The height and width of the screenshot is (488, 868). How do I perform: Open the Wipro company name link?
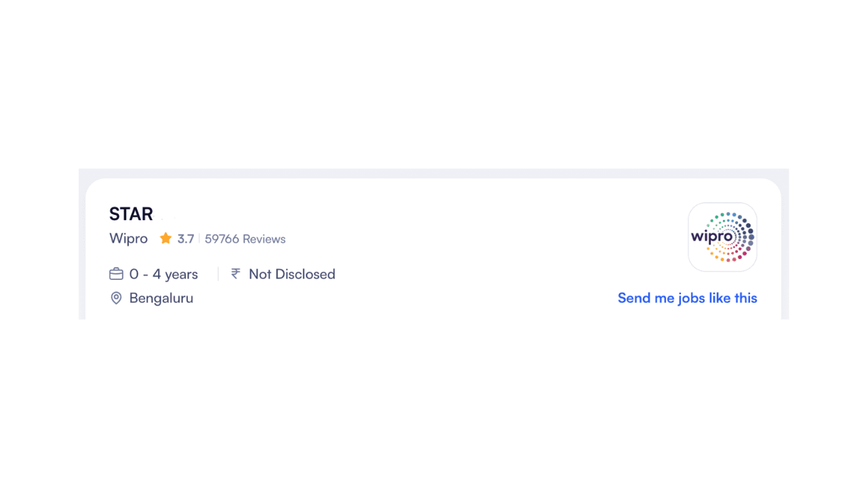point(128,239)
